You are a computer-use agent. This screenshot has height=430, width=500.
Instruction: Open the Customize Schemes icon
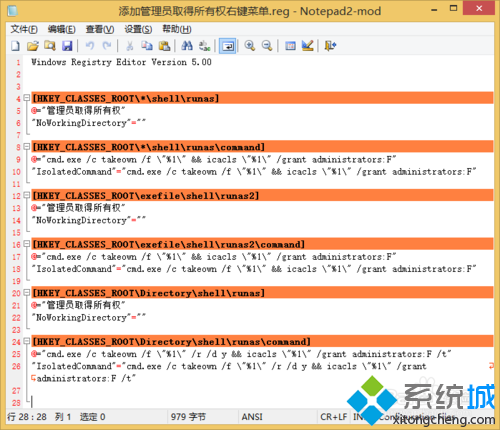(x=307, y=46)
